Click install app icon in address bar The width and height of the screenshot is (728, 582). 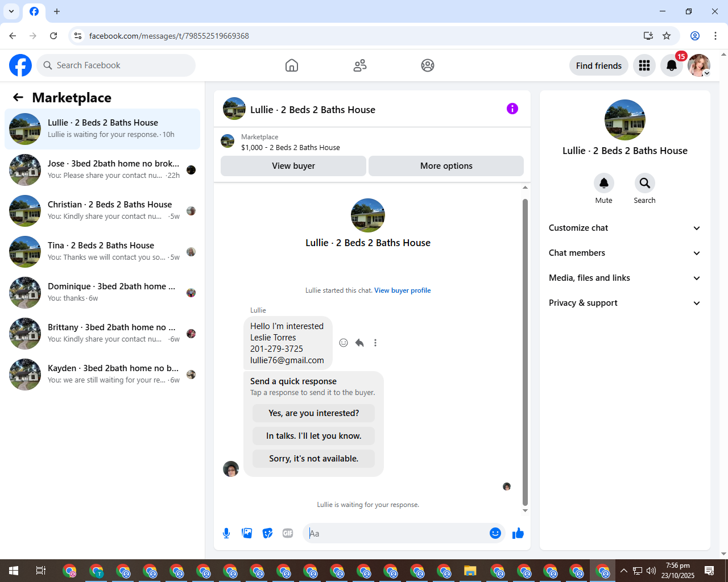pyautogui.click(x=648, y=36)
